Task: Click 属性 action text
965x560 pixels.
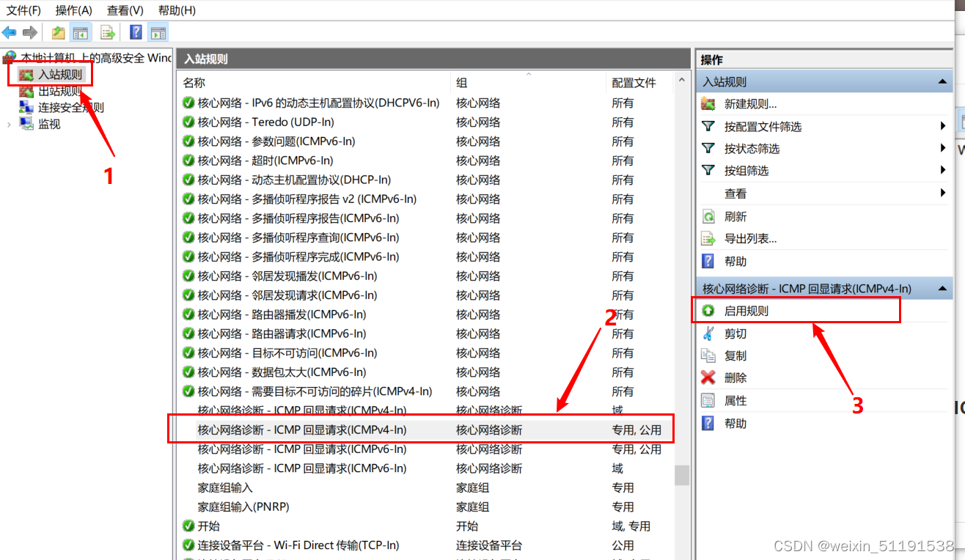Action: tap(735, 401)
